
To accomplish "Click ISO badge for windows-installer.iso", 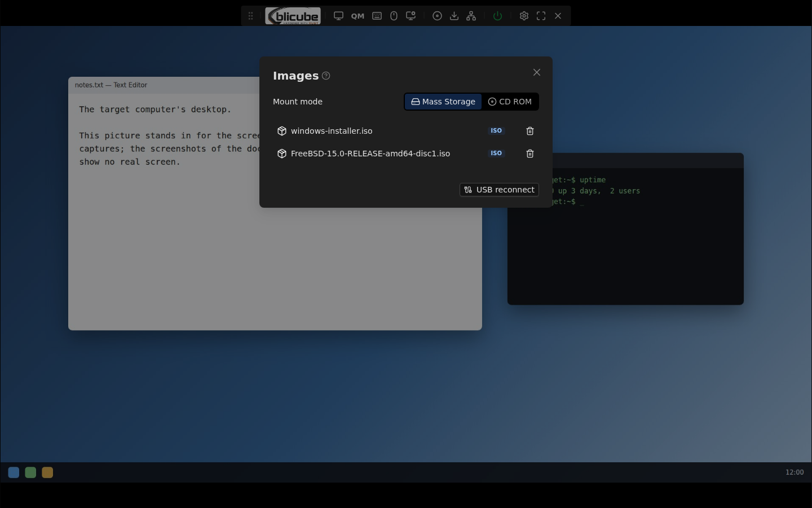I will [x=496, y=130].
